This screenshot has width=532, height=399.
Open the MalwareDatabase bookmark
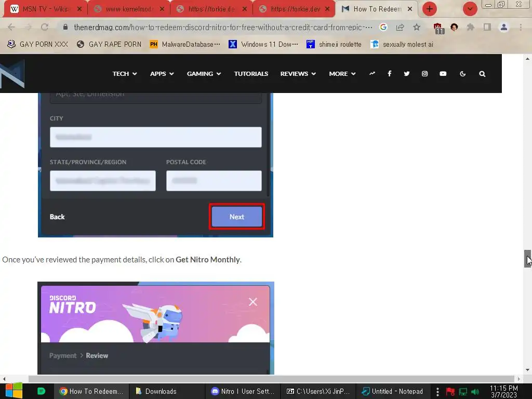click(185, 45)
